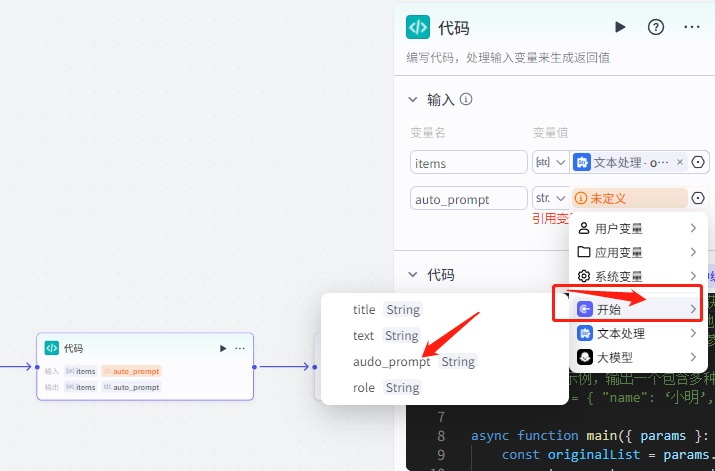Image resolution: width=715 pixels, height=471 pixels.
Task: Open str type dropdown for auto_prompt variable
Action: coord(551,198)
